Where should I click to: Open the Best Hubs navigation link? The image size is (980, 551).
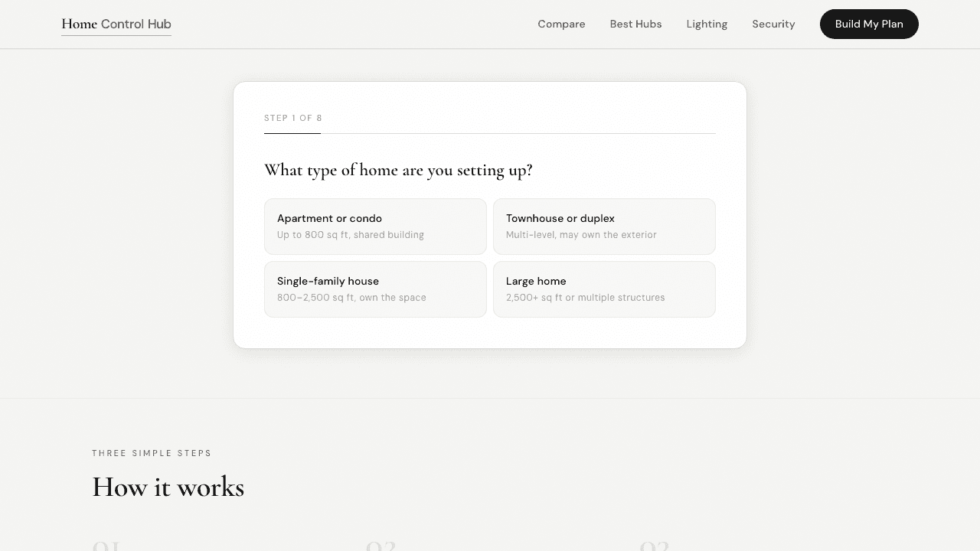pyautogui.click(x=635, y=24)
